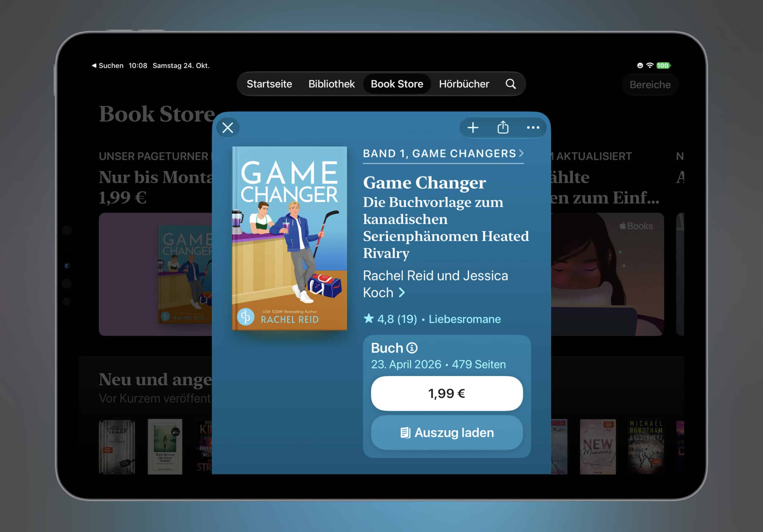763x532 pixels.
Task: Switch to the Startseite tab
Action: [269, 84]
